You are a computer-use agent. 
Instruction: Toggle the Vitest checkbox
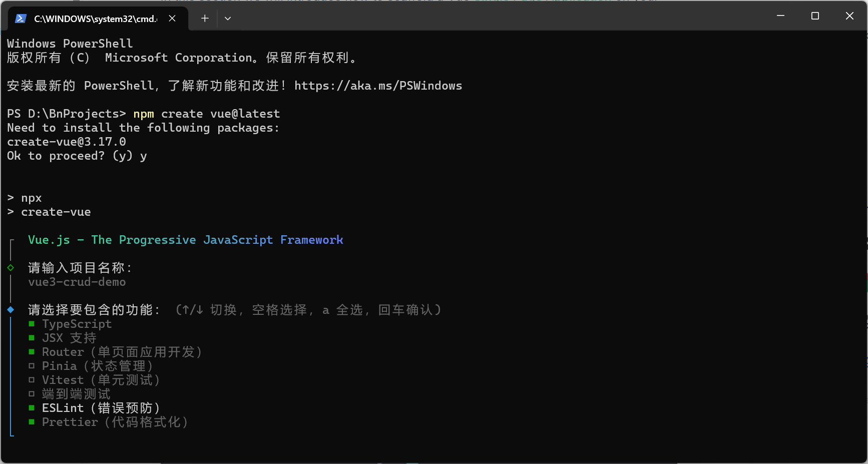[32, 380]
